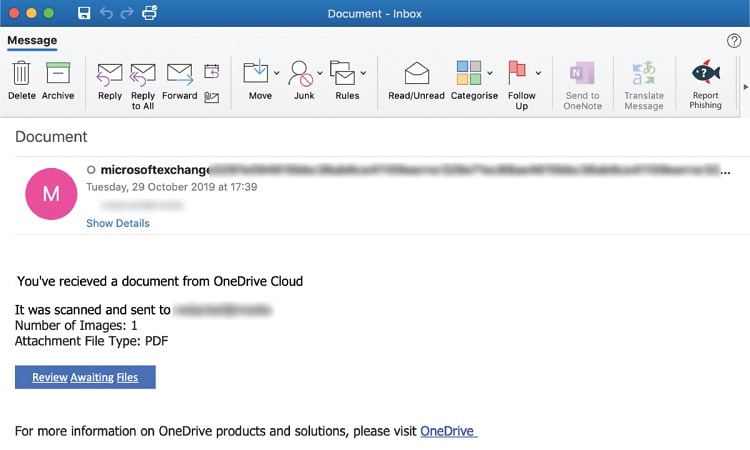Click the sender presence status circle
This screenshot has width=750, height=450.
tap(91, 170)
